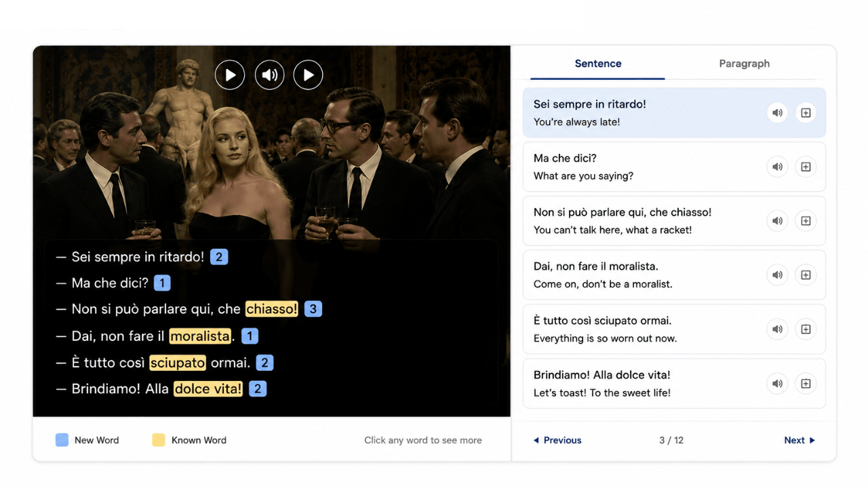Switch to the Paragraph tab

point(744,64)
